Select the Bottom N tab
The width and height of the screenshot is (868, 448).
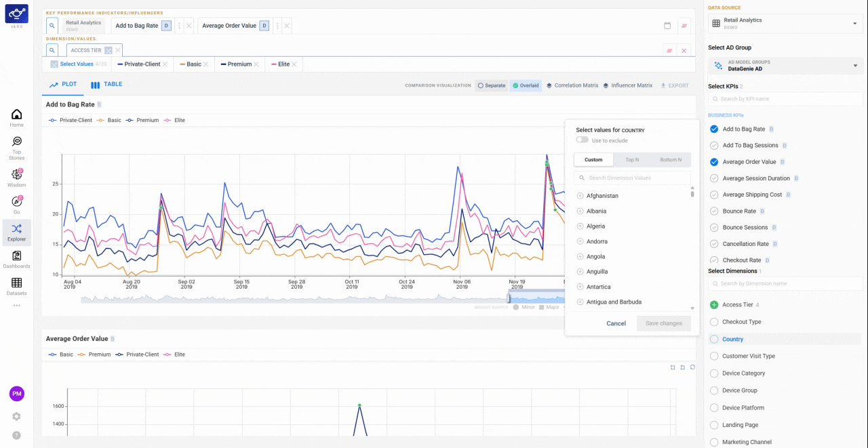671,160
